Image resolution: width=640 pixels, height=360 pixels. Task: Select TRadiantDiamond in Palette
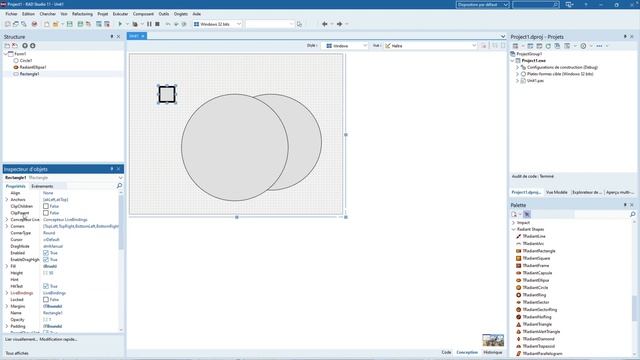point(538,339)
